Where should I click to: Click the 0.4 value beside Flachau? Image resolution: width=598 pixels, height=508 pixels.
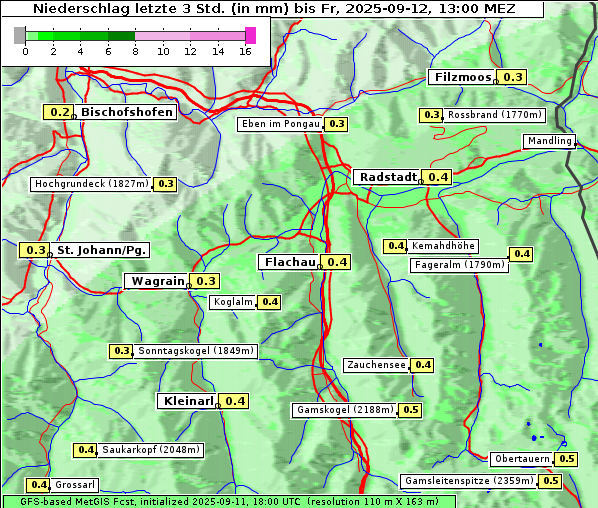pos(336,262)
